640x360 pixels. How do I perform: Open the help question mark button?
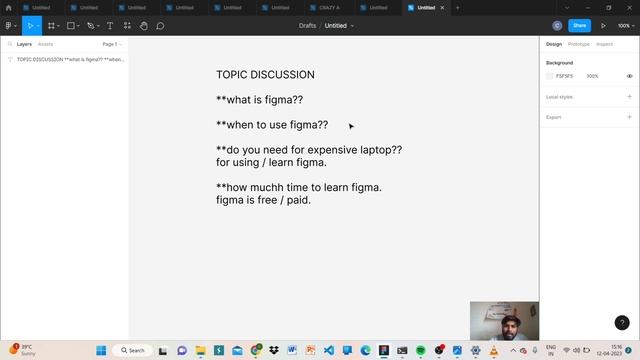[x=622, y=323]
